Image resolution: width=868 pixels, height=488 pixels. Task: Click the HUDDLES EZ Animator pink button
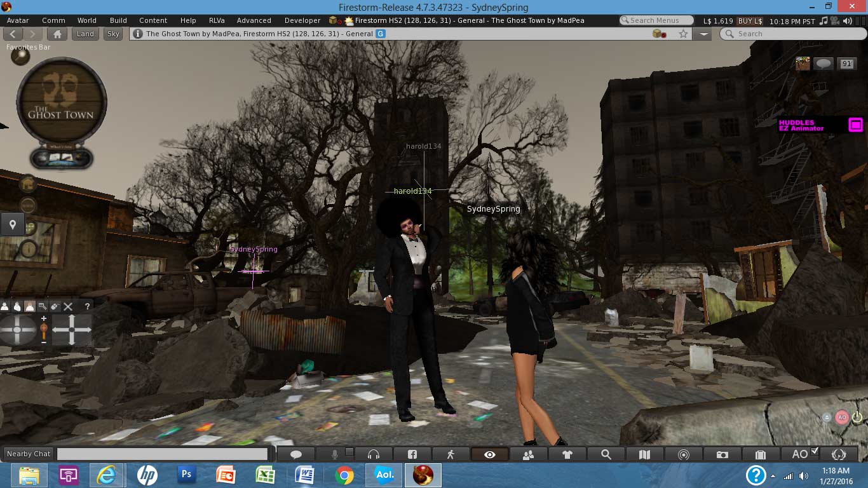[855, 125]
